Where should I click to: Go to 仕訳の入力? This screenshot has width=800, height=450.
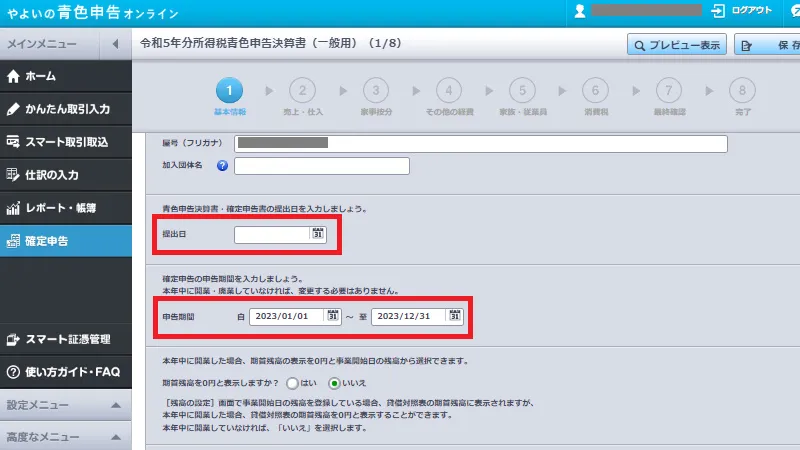point(66,175)
